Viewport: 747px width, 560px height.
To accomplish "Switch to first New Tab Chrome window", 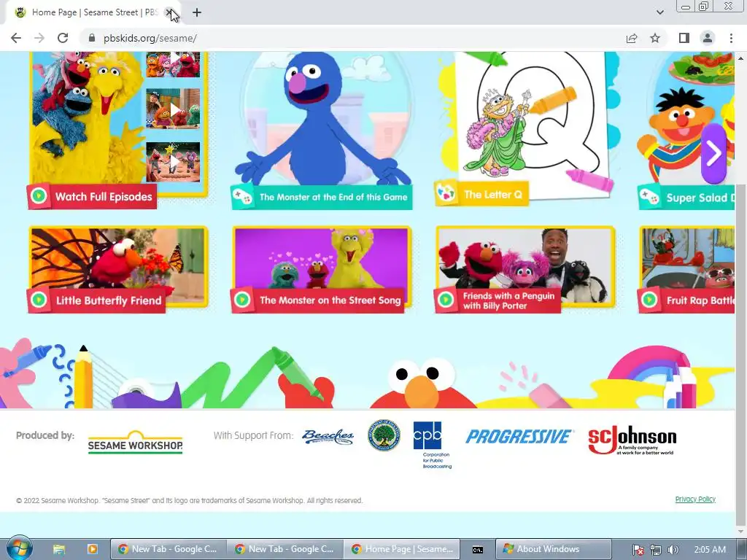I will coord(169,549).
